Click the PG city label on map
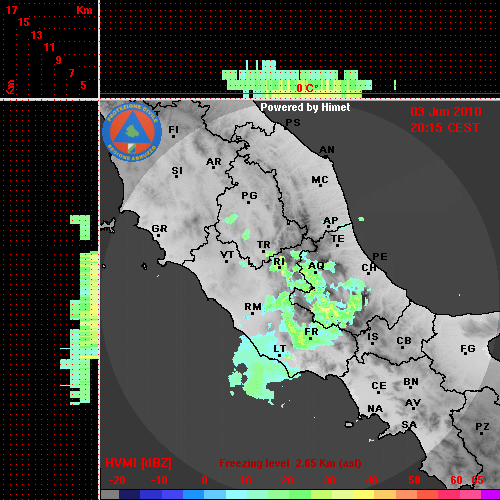Image resolution: width=500 pixels, height=500 pixels. click(249, 195)
